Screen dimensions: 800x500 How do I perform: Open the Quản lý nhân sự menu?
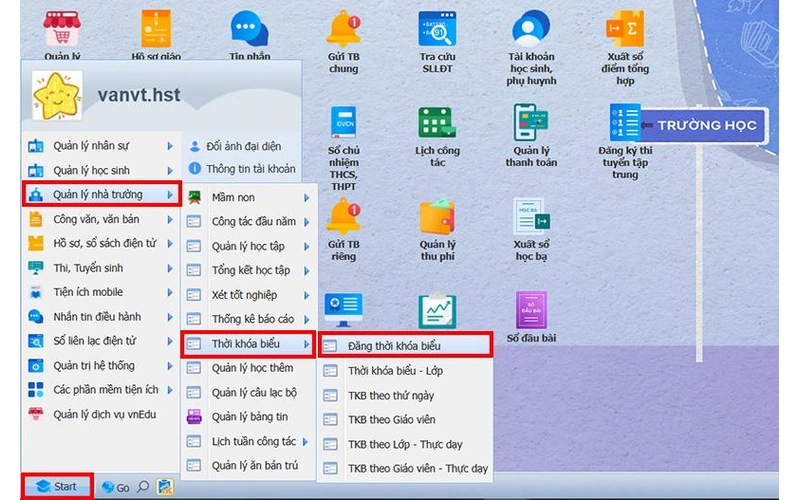(101, 146)
